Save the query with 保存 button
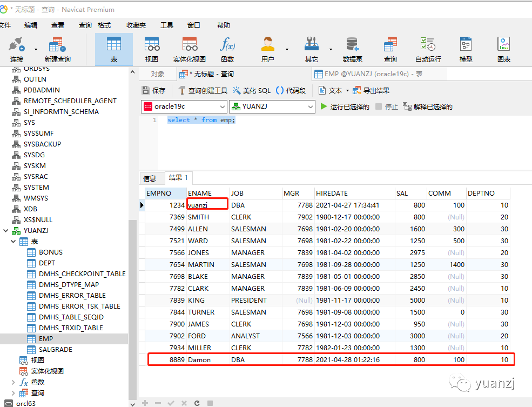Image resolution: width=532 pixels, height=407 pixels. tap(154, 90)
